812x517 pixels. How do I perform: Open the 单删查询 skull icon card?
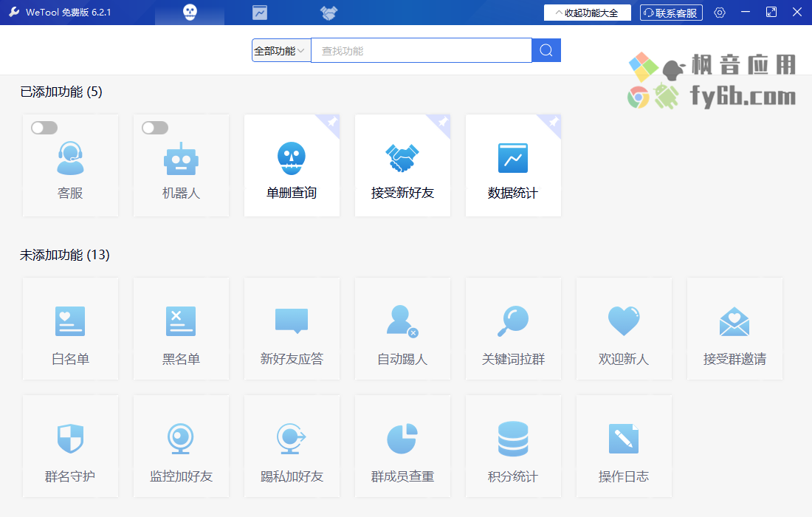point(292,165)
